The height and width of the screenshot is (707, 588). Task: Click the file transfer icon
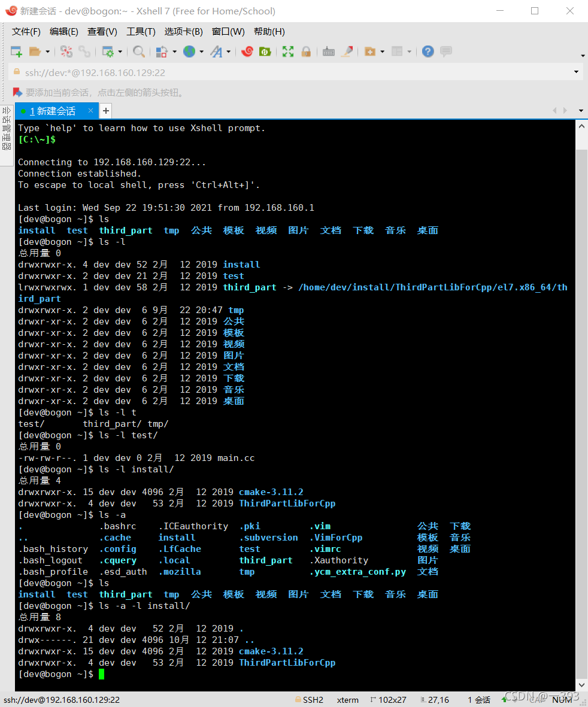click(x=161, y=51)
